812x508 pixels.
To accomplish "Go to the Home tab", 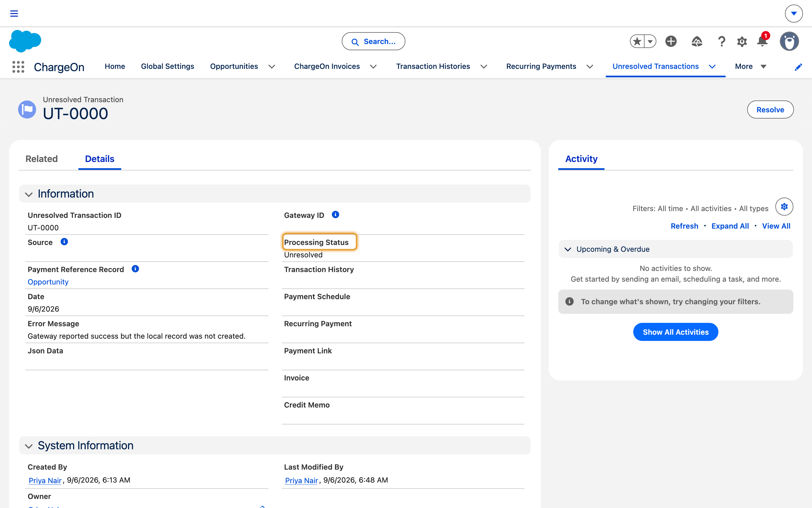I will coord(115,67).
